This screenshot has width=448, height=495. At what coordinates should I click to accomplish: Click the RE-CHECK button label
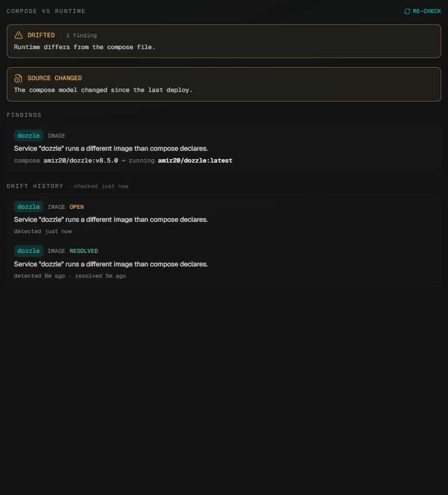tap(427, 11)
